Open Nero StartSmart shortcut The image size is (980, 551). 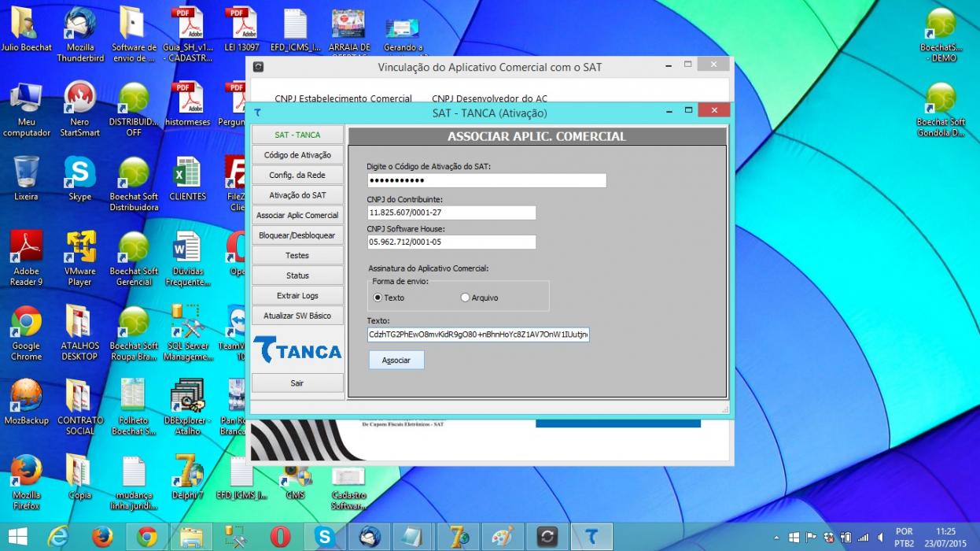(x=80, y=109)
